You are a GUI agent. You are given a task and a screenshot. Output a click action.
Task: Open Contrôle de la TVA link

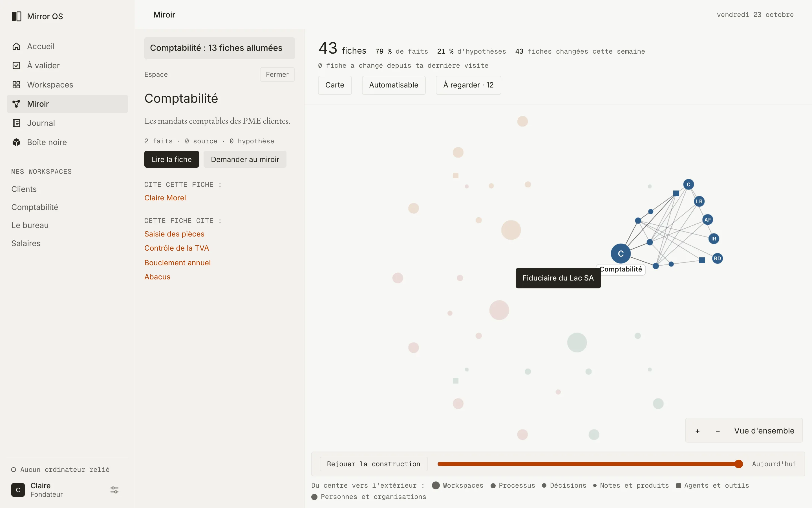(176, 248)
